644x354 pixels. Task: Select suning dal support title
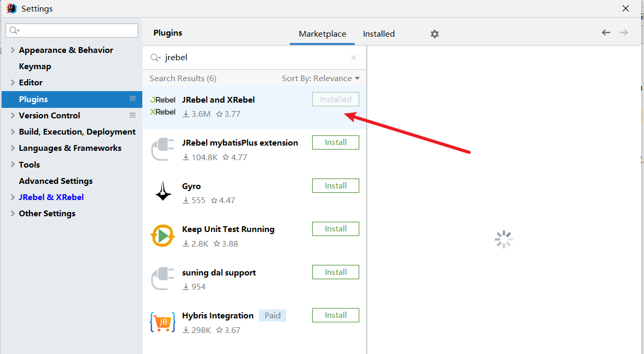219,273
